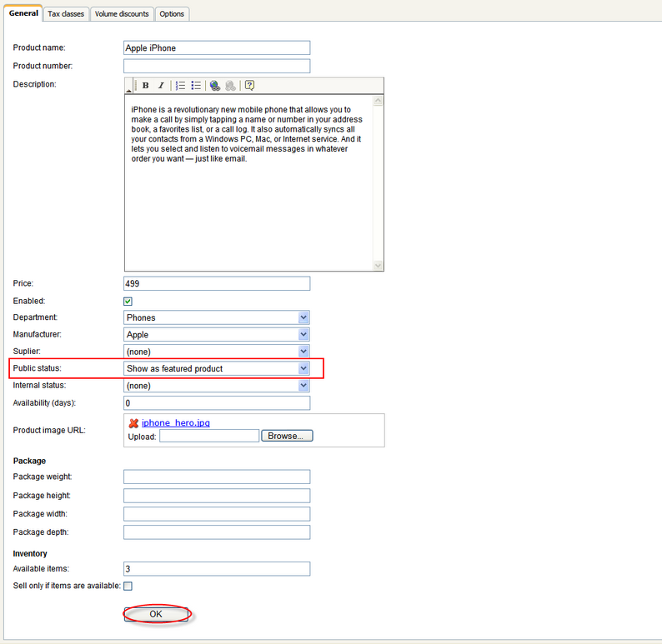Click the greyed-out remove link icon
662x644 pixels.
230,86
